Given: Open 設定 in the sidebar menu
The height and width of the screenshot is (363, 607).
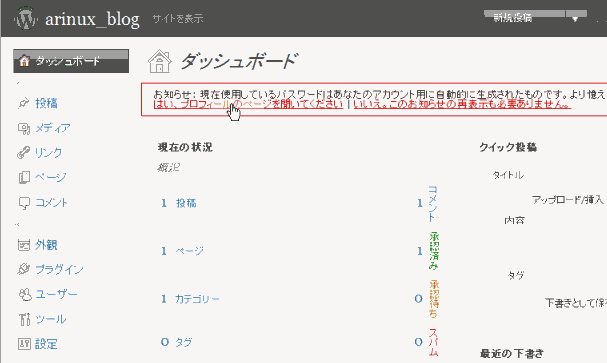Looking at the screenshot, I should 46,344.
